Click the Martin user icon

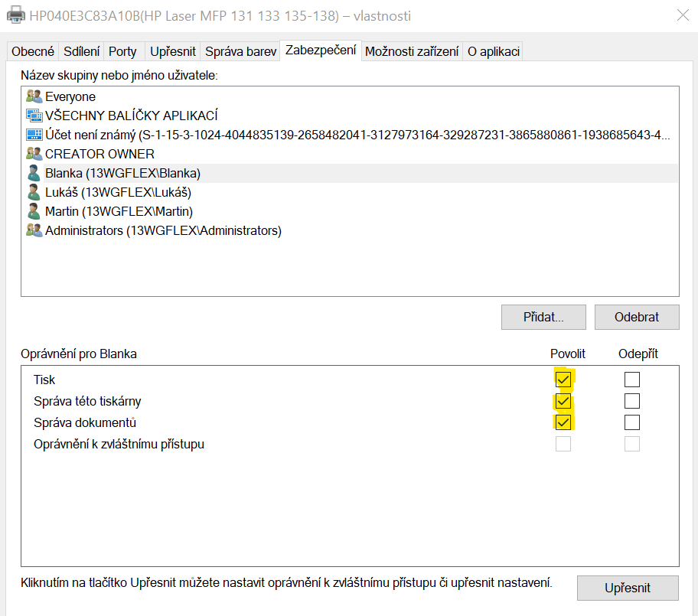34,211
